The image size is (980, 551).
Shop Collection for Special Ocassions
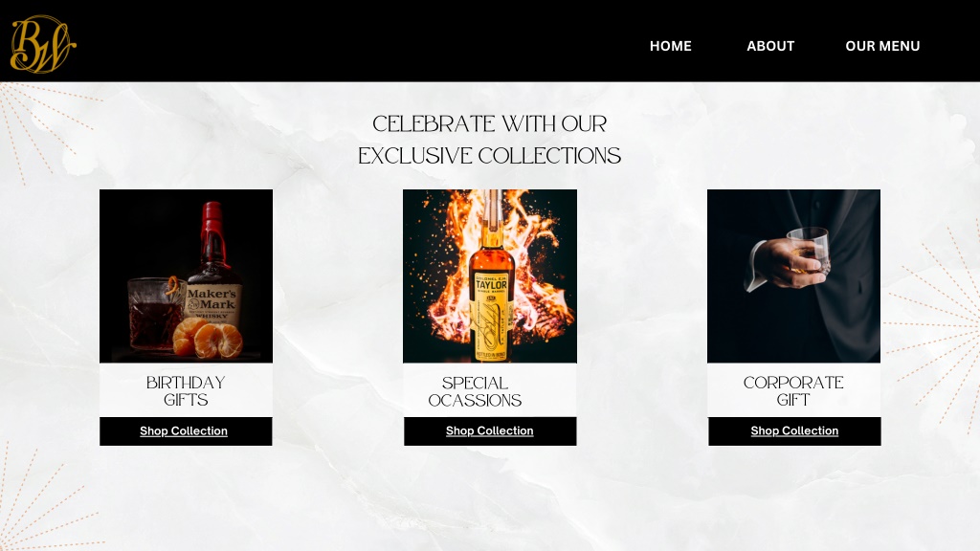click(490, 431)
